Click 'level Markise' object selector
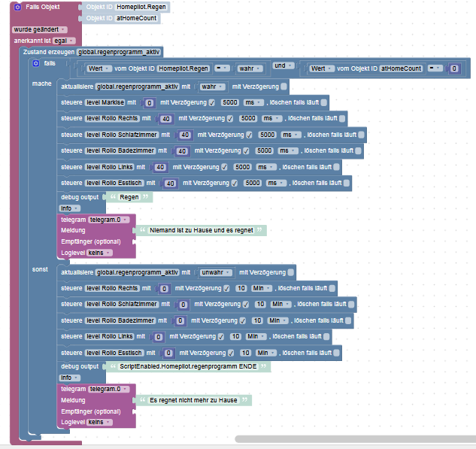Screen dimensions: 476x449 click(105, 102)
